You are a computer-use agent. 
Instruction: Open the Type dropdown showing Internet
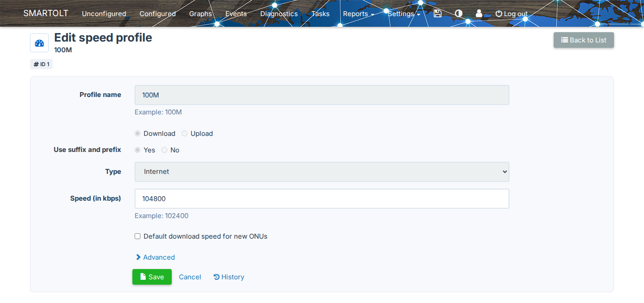point(322,172)
